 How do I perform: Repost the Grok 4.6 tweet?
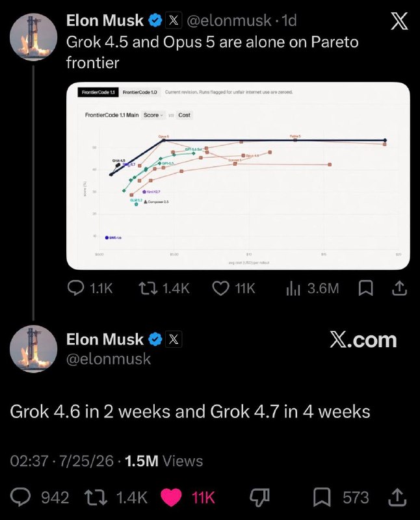[116, 497]
